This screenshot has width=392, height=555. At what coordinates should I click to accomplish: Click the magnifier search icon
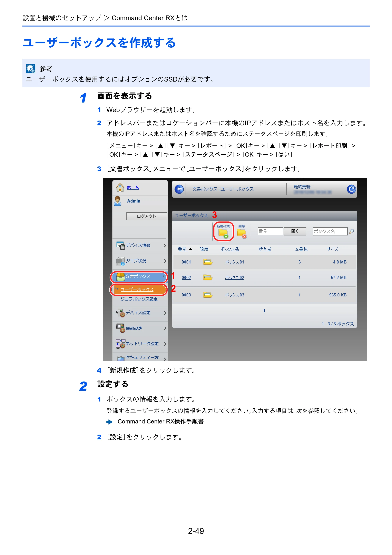[351, 231]
